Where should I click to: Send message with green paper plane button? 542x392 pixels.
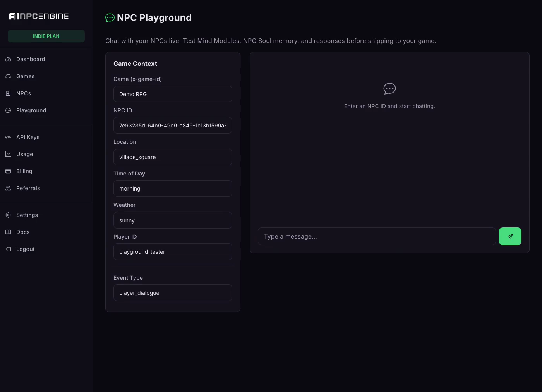point(510,236)
